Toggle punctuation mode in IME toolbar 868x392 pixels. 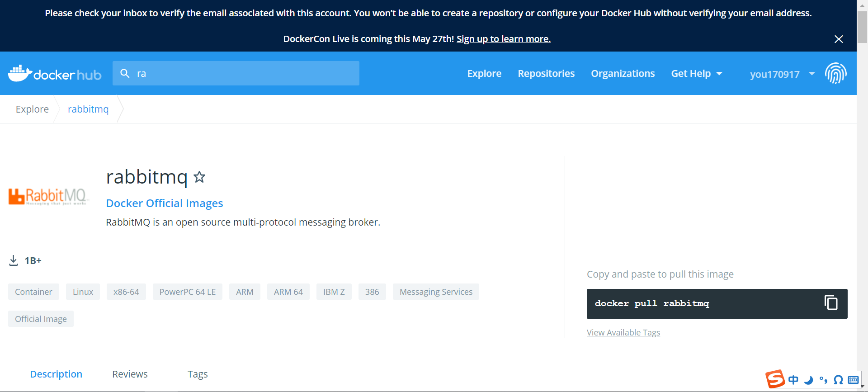pos(823,380)
